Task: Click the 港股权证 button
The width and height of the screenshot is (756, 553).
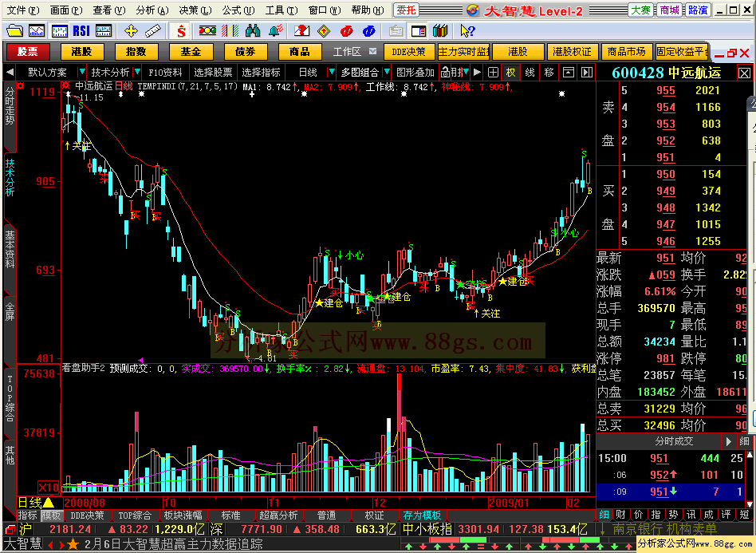Action: [x=573, y=52]
